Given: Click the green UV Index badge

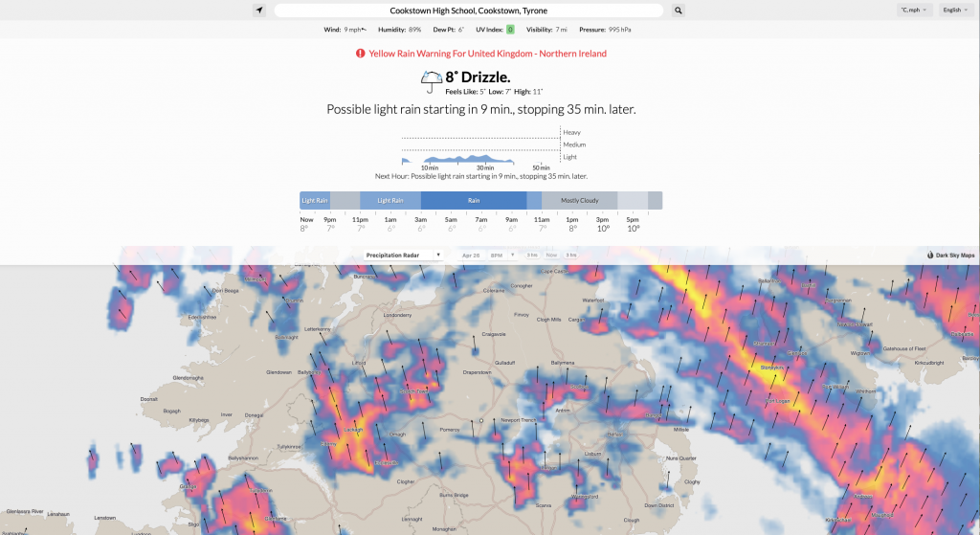Looking at the screenshot, I should coord(510,30).
